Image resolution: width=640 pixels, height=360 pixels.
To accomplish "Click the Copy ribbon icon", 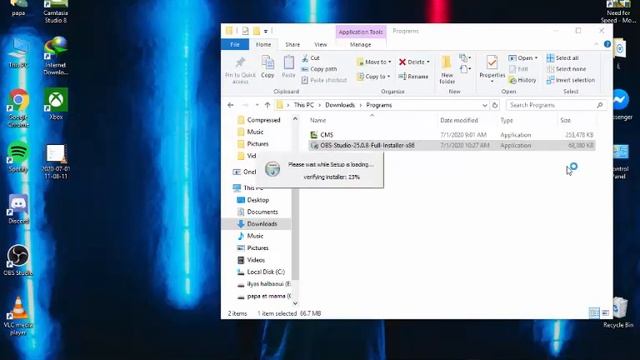I will click(x=267, y=66).
